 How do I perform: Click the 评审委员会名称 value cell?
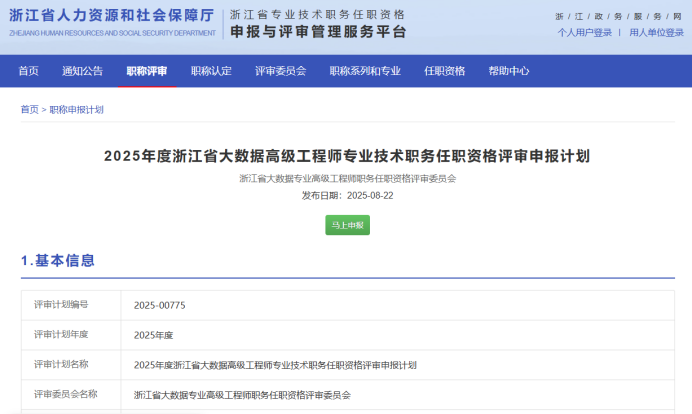point(242,395)
